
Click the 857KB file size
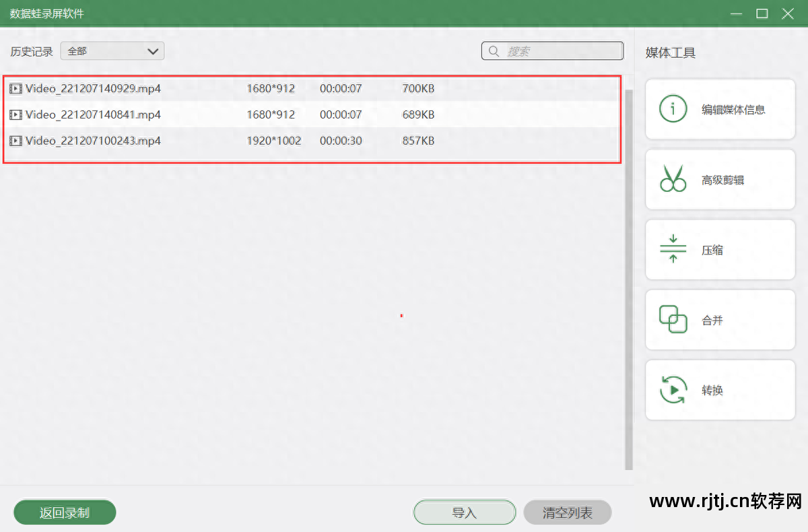tap(418, 141)
